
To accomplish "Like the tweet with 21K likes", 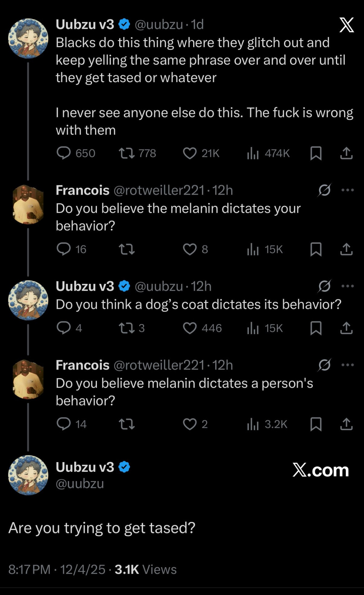I will (190, 153).
